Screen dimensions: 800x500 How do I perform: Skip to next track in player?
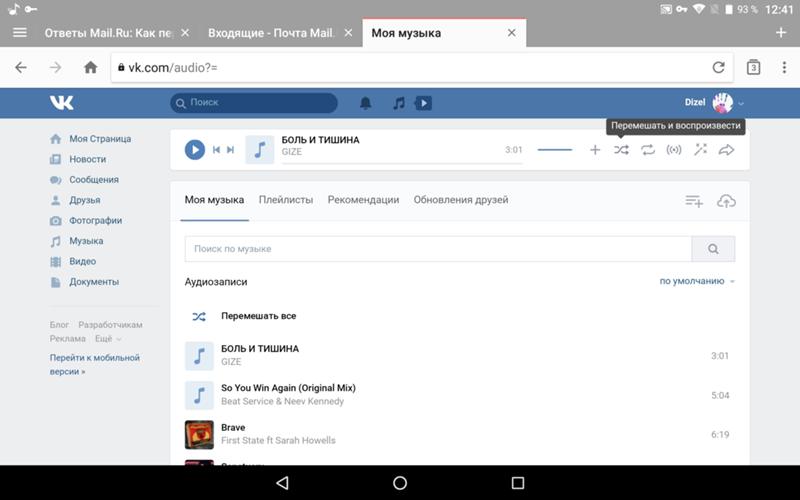click(x=231, y=150)
